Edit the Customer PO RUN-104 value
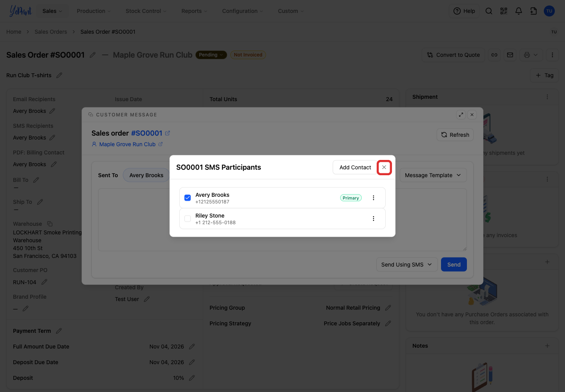 [x=44, y=282]
